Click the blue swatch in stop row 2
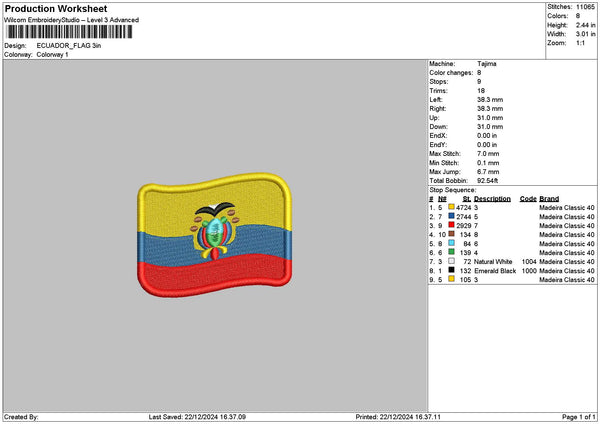 point(451,216)
